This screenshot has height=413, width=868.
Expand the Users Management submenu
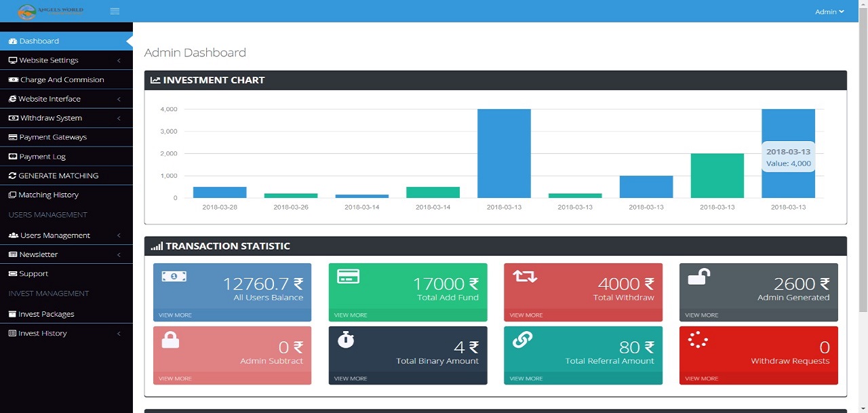pos(66,235)
